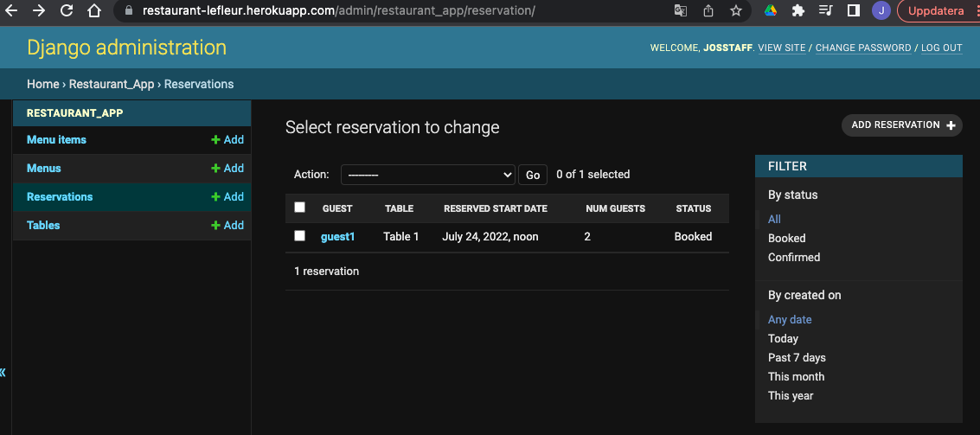This screenshot has height=435, width=980.
Task: Open the browser home page icon
Action: [93, 10]
